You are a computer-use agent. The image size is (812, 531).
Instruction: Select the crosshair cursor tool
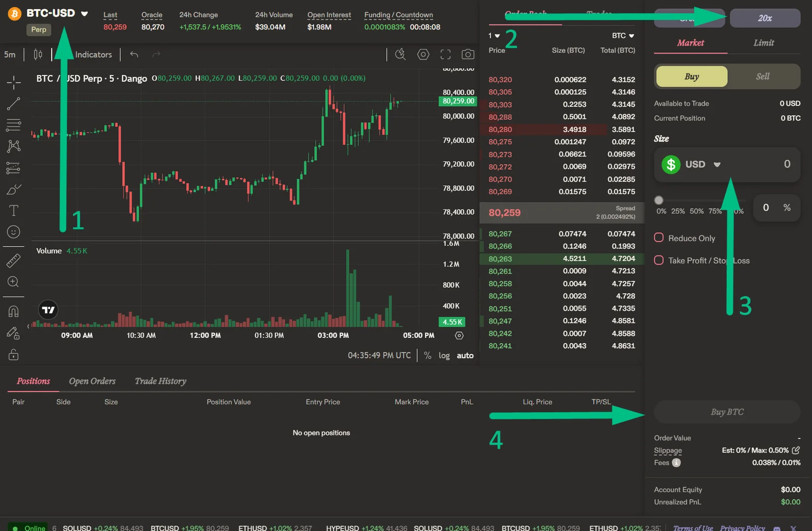(14, 82)
